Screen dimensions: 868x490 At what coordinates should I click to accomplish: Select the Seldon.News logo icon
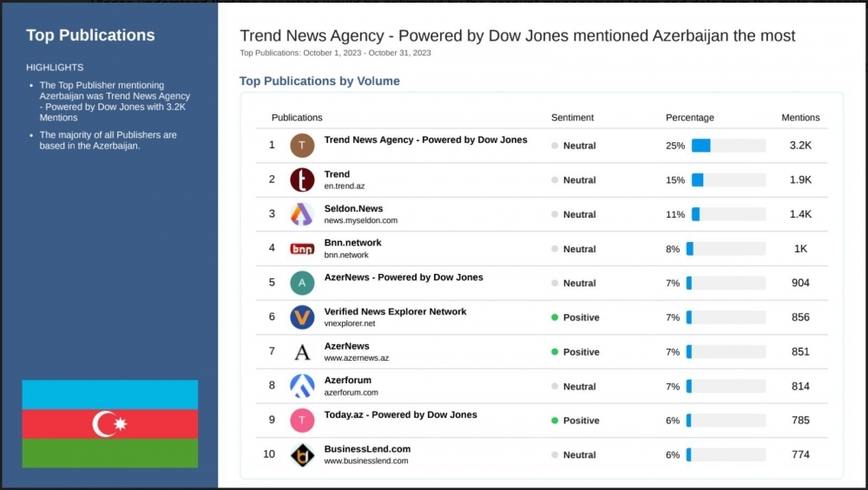point(302,214)
